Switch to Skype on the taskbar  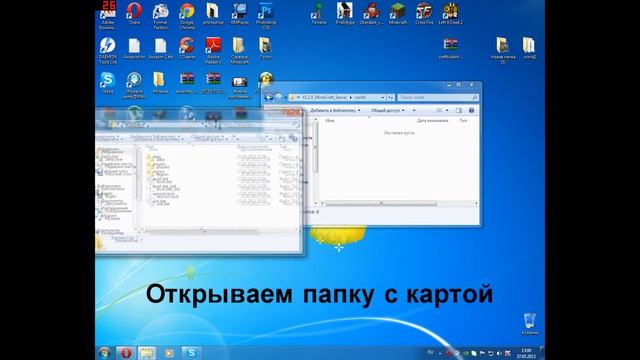pos(191,353)
